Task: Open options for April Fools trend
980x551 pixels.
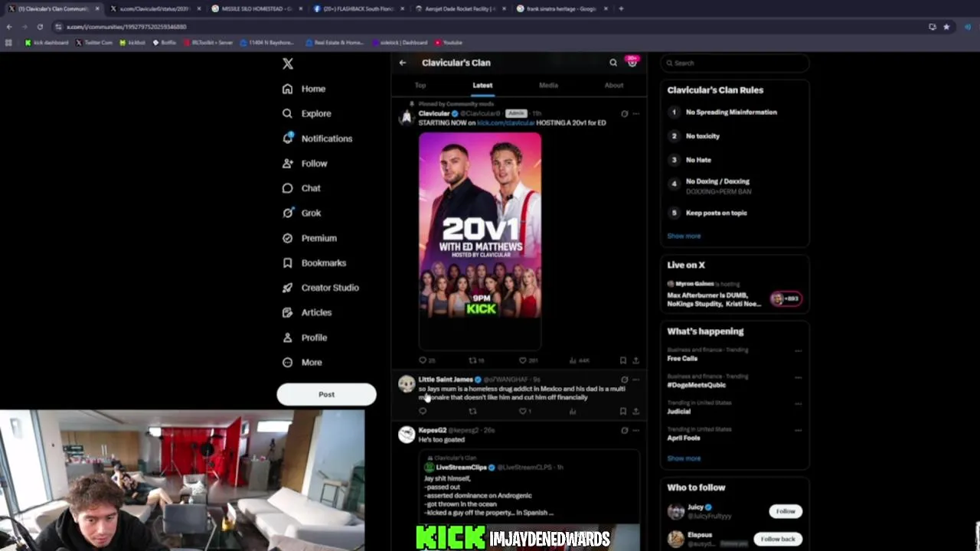Action: (798, 431)
